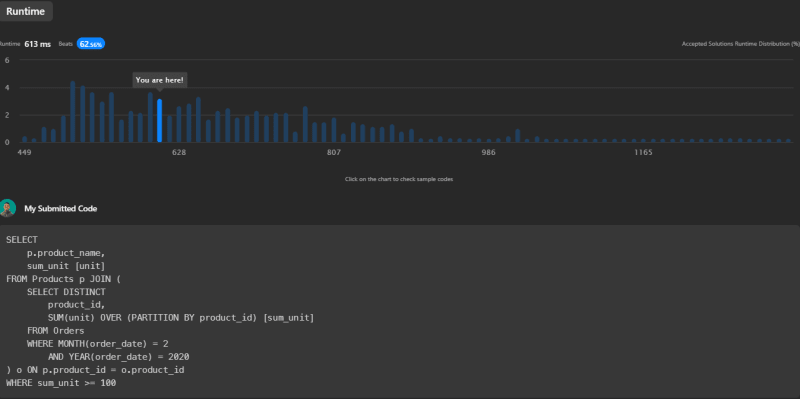800x399 pixels.
Task: Click the 'FROM Orders' code line
Action: pyautogui.click(x=56, y=331)
